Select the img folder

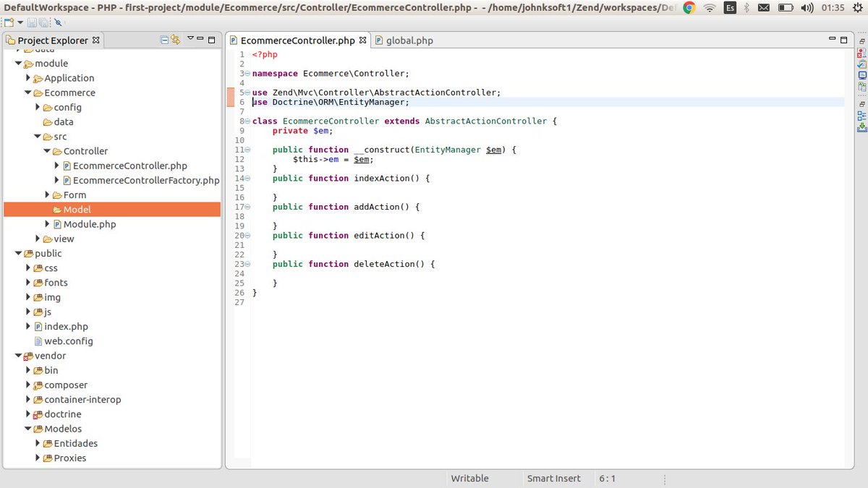point(52,297)
